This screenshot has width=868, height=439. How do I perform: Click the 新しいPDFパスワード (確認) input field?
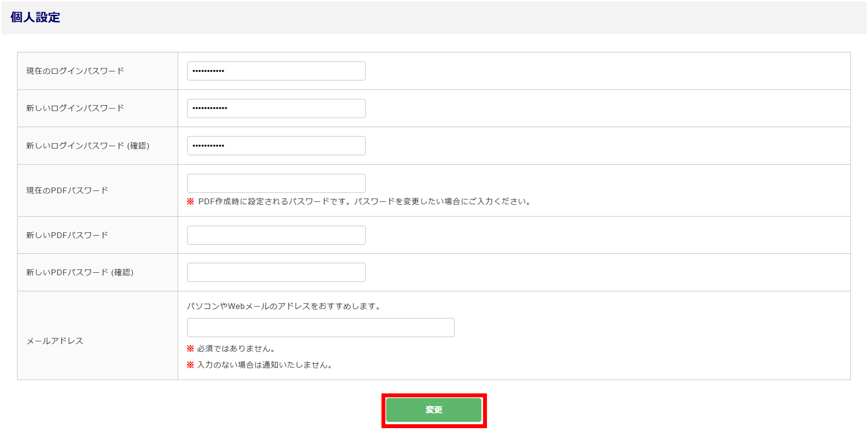point(276,272)
